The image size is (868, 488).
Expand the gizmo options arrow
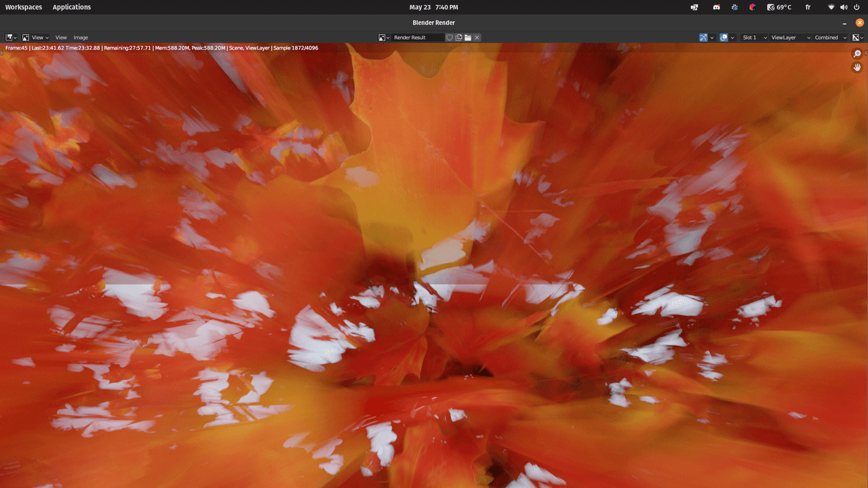pyautogui.click(x=712, y=37)
